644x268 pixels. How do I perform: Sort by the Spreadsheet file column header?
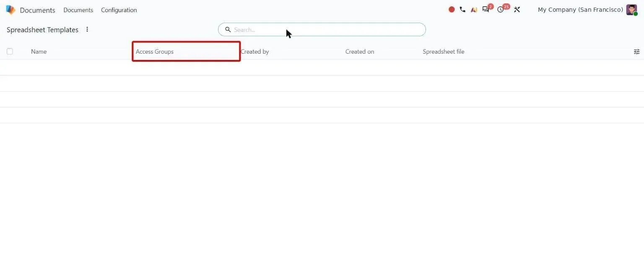click(x=444, y=52)
